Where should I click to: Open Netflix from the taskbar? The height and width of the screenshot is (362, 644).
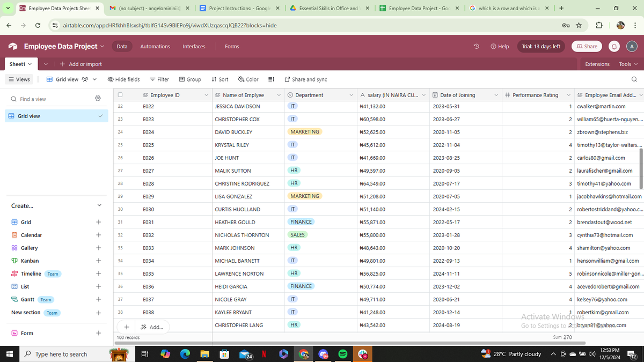point(265,354)
